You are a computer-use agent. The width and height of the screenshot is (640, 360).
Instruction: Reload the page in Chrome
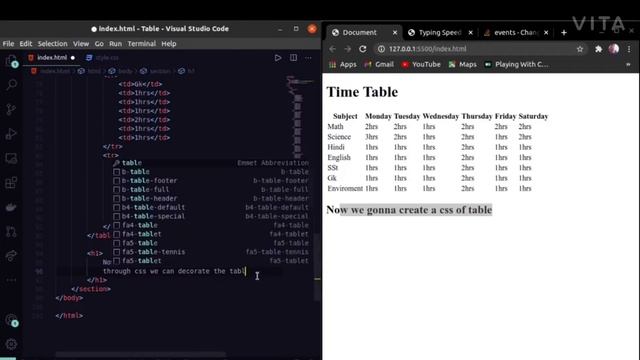point(362,49)
